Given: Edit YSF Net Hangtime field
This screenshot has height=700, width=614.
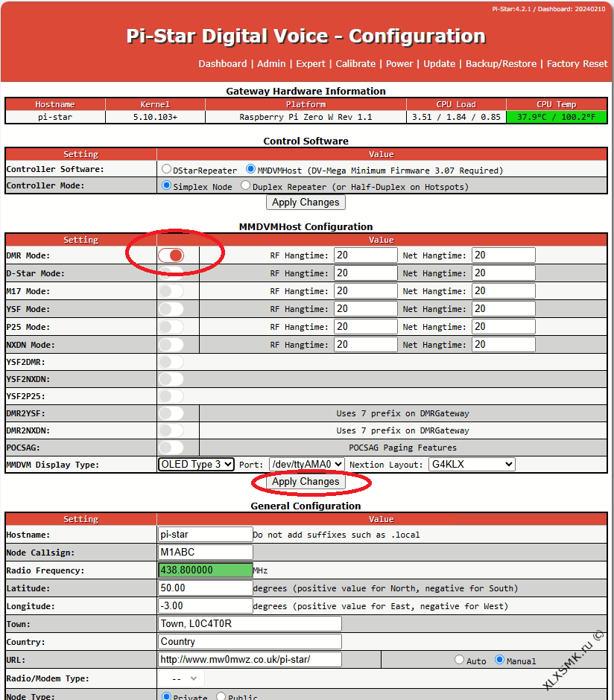Looking at the screenshot, I should pos(503,308).
